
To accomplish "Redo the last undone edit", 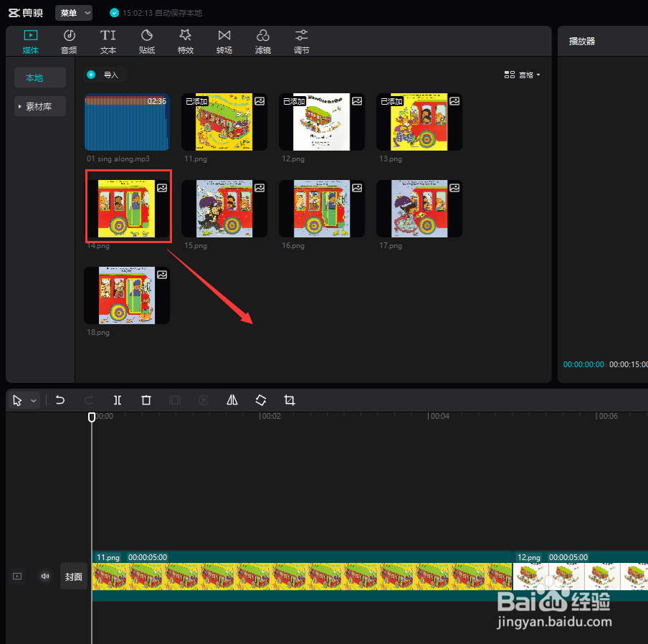I will coord(89,400).
